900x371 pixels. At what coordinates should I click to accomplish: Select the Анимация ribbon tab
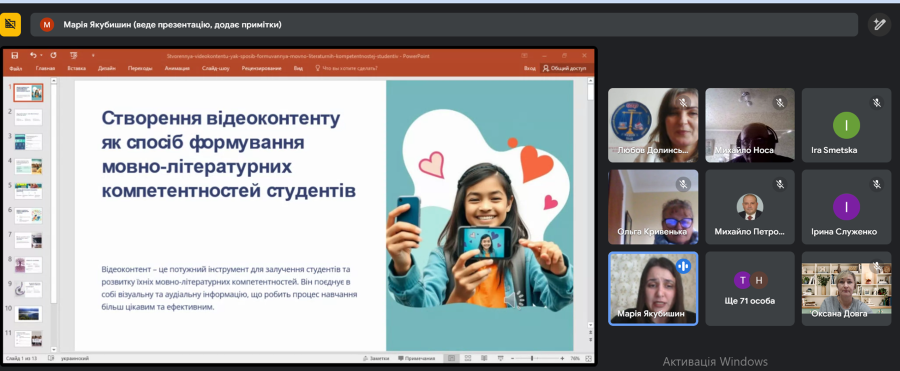pos(177,68)
